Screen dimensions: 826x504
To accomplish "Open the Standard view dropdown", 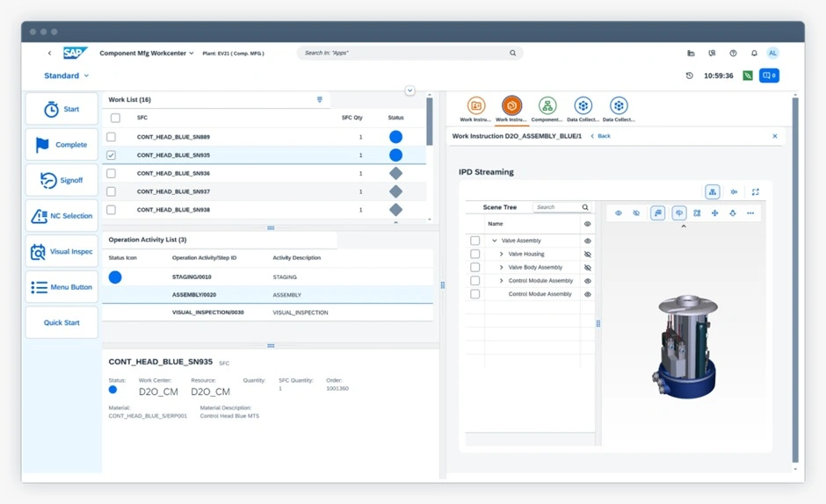I will click(x=67, y=76).
